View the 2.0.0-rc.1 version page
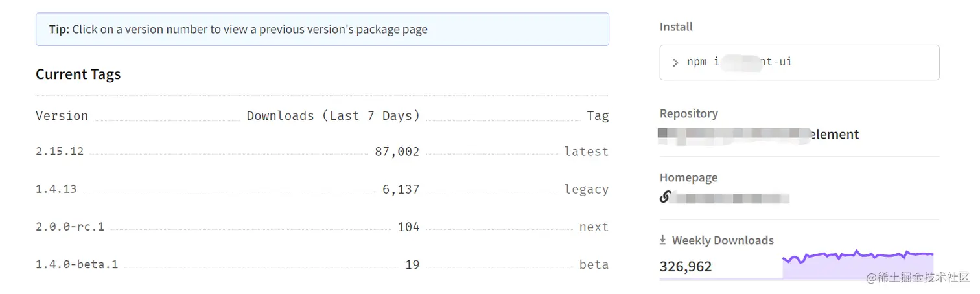This screenshot has width=980, height=294. coord(70,227)
